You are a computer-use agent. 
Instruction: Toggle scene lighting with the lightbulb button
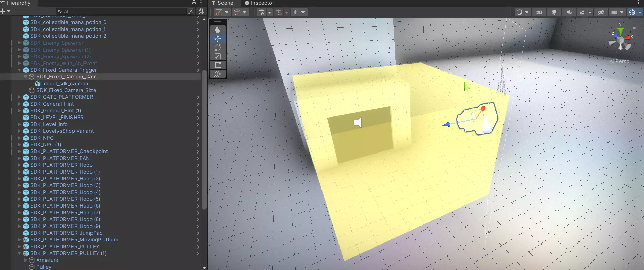554,12
